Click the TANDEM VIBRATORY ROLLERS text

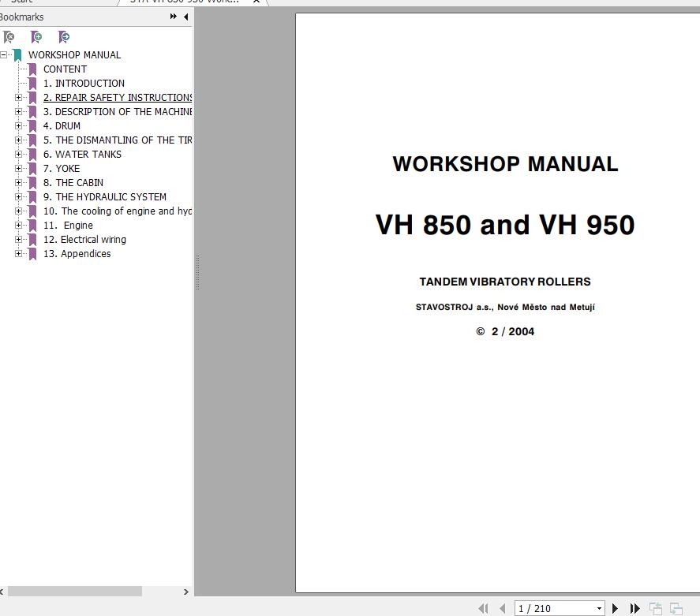(x=505, y=282)
